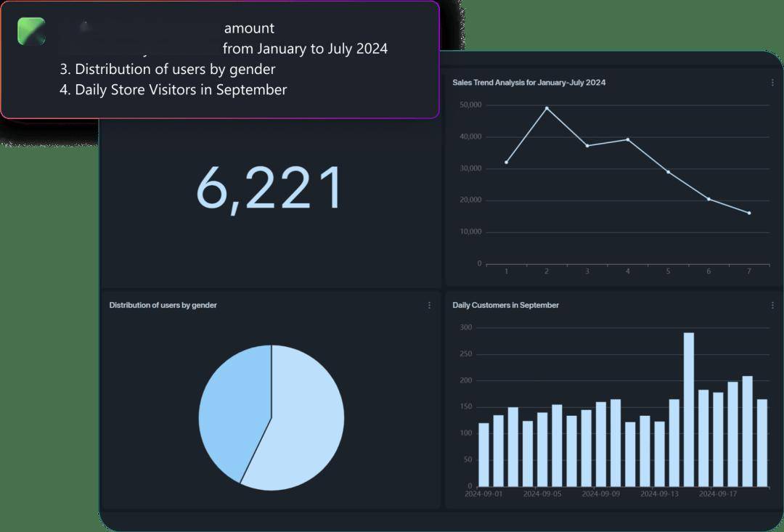Viewport: 784px width, 532px height.
Task: Select the month 1 data point on sales line
Action: click(x=507, y=162)
